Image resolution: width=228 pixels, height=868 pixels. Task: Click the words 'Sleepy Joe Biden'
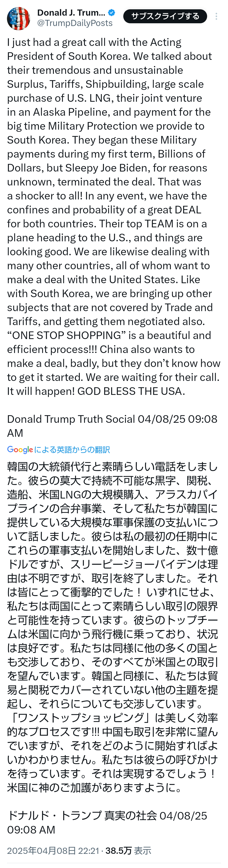107,168
